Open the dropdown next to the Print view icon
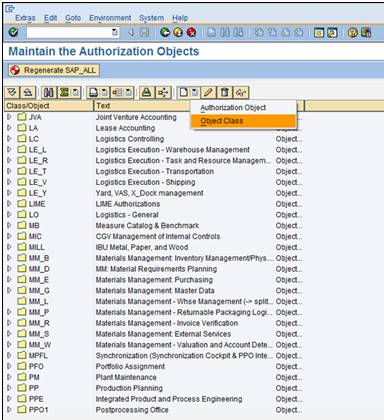Image resolution: width=384 pixels, height=420 pixels. pos(105,92)
